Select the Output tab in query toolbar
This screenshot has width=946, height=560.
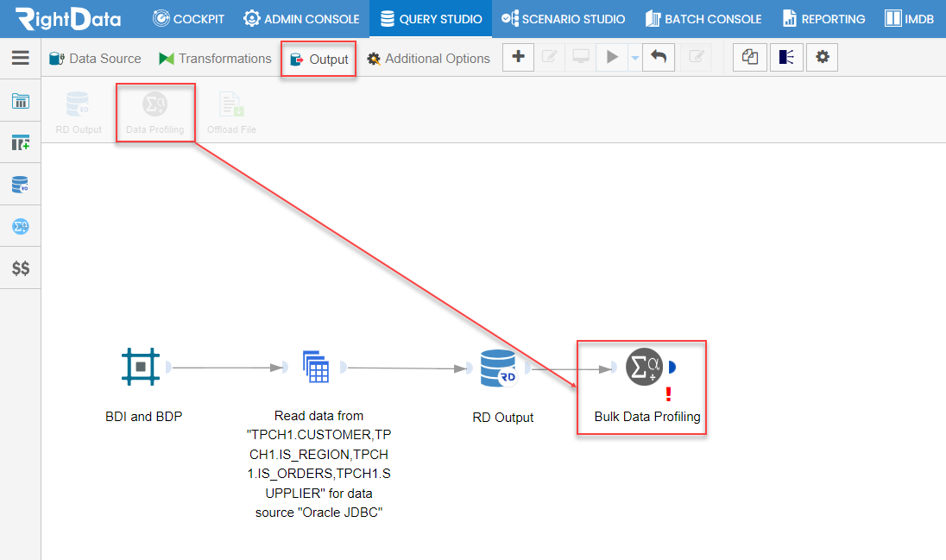[318, 59]
